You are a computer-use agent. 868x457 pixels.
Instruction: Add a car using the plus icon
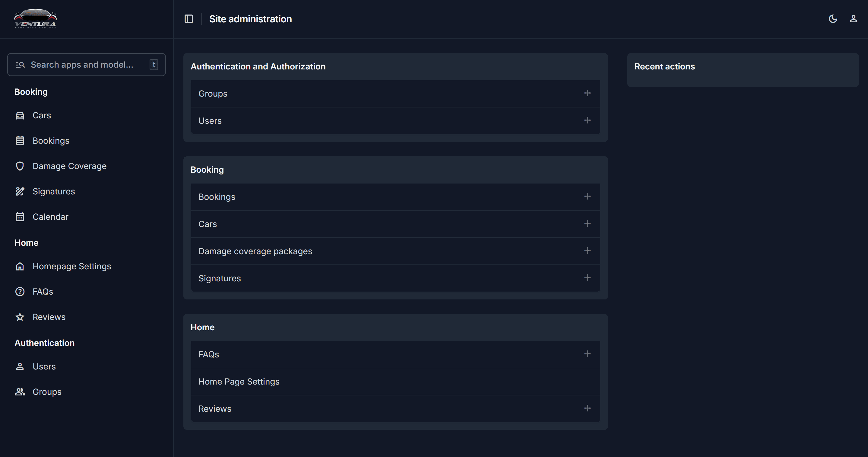click(x=587, y=224)
